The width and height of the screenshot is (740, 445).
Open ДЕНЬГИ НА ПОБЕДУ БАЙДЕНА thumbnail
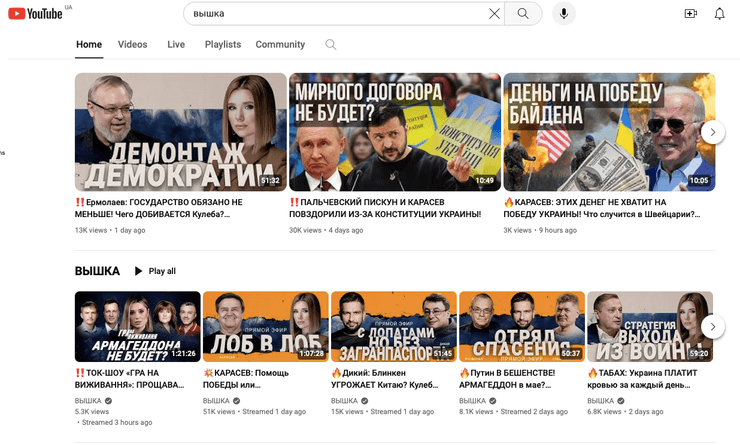click(x=609, y=132)
